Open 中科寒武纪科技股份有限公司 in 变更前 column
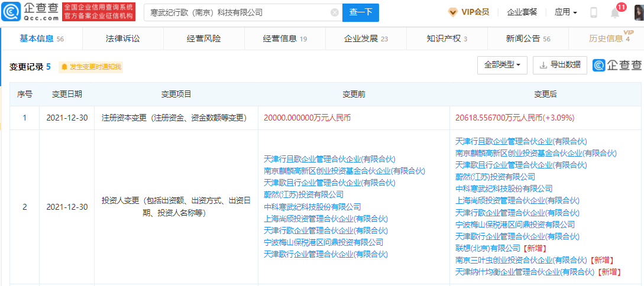 tap(312, 206)
